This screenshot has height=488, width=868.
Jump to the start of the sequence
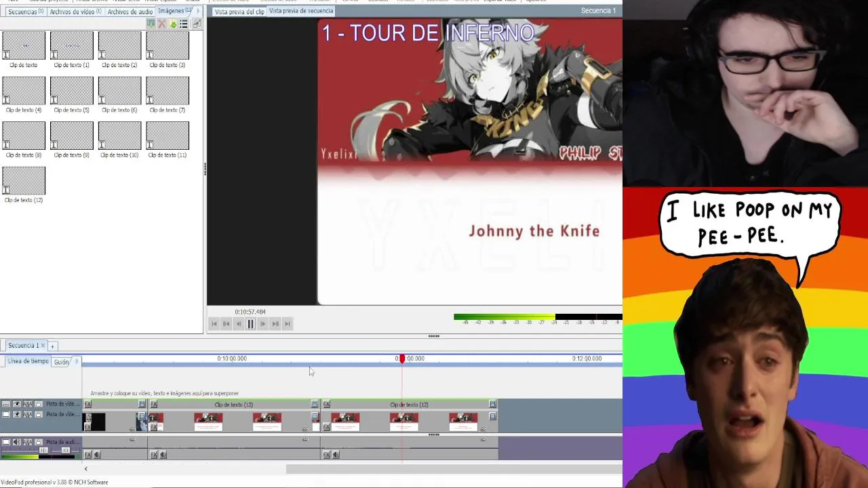click(x=214, y=324)
